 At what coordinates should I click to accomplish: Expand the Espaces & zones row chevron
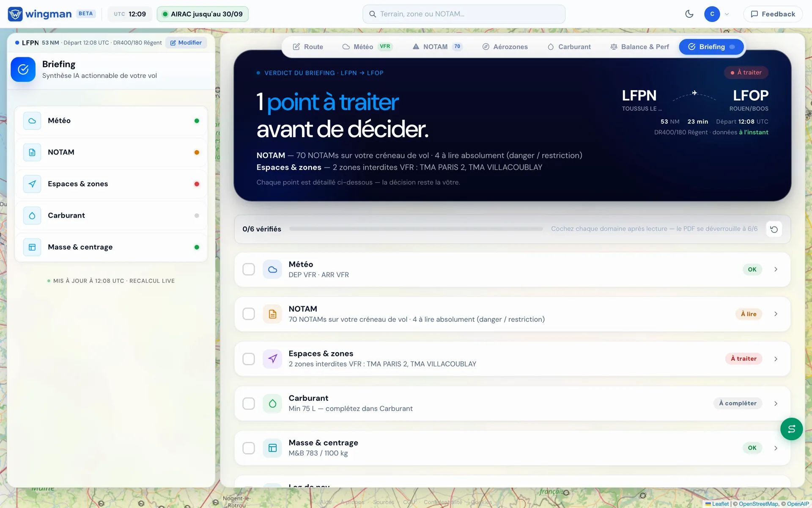(x=776, y=359)
